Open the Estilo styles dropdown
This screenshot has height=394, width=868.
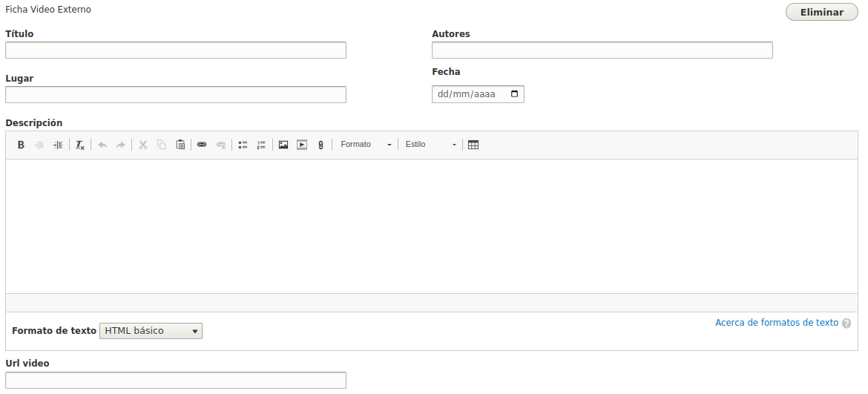(430, 145)
